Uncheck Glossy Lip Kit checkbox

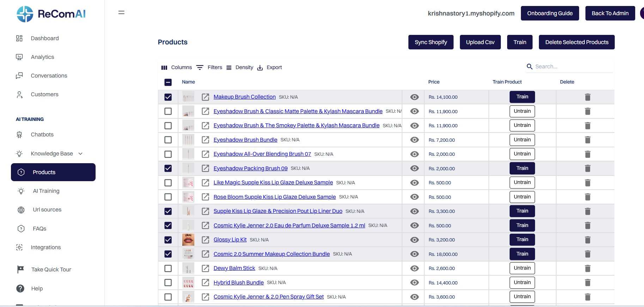[168, 240]
